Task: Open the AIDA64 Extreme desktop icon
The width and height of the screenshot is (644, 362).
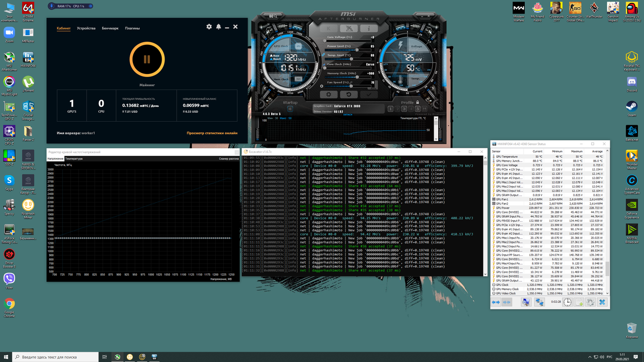Action: coord(28,11)
